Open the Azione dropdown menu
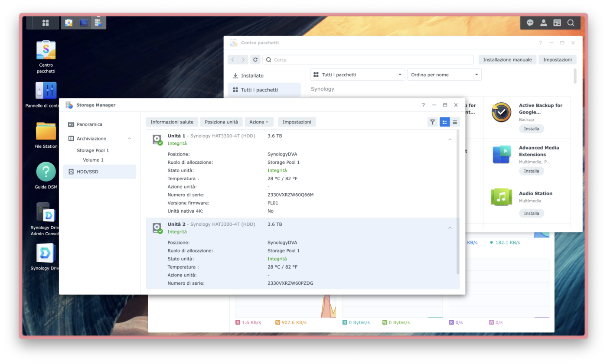Screen dimensions: 607x364 point(259,122)
